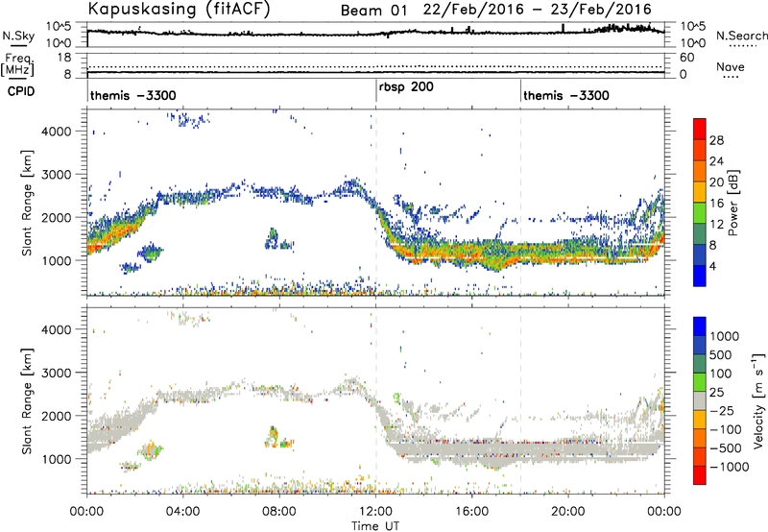The image size is (768, 532).
Task: Click Slant Range [km] label of velocity panel
Action: (x=27, y=401)
